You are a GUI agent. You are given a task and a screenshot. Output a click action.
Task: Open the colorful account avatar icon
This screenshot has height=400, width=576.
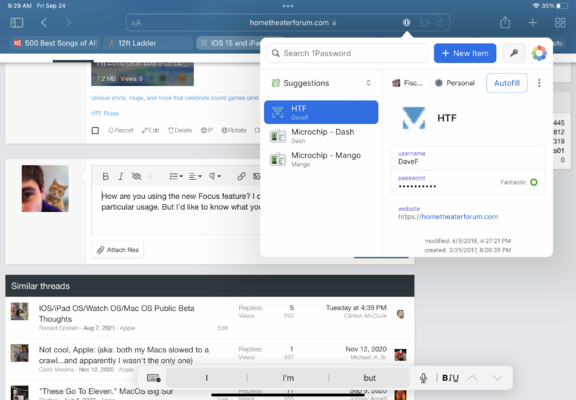(x=539, y=53)
